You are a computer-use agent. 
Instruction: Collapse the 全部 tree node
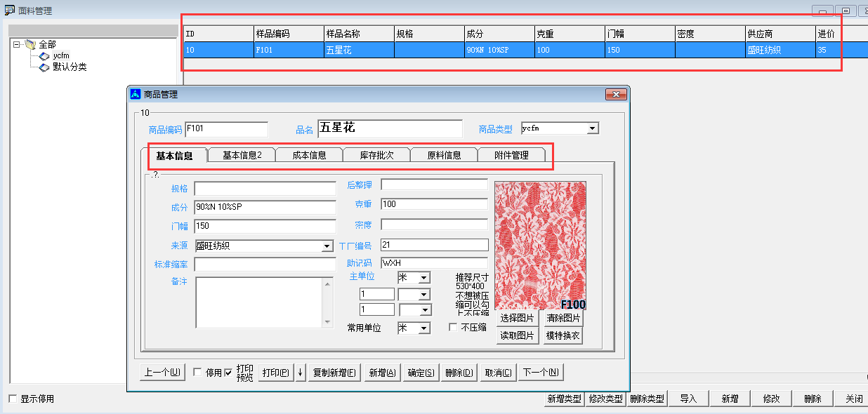(x=17, y=44)
